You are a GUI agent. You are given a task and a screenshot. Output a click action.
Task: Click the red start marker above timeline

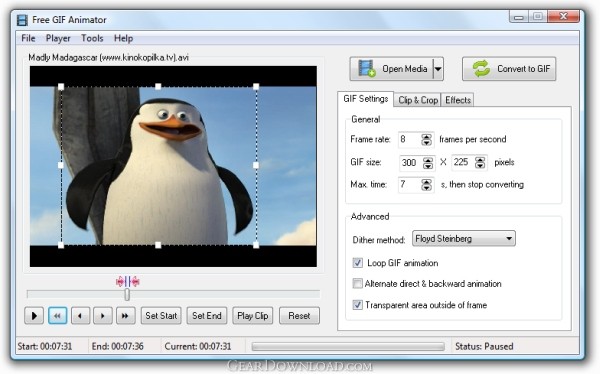click(x=121, y=282)
